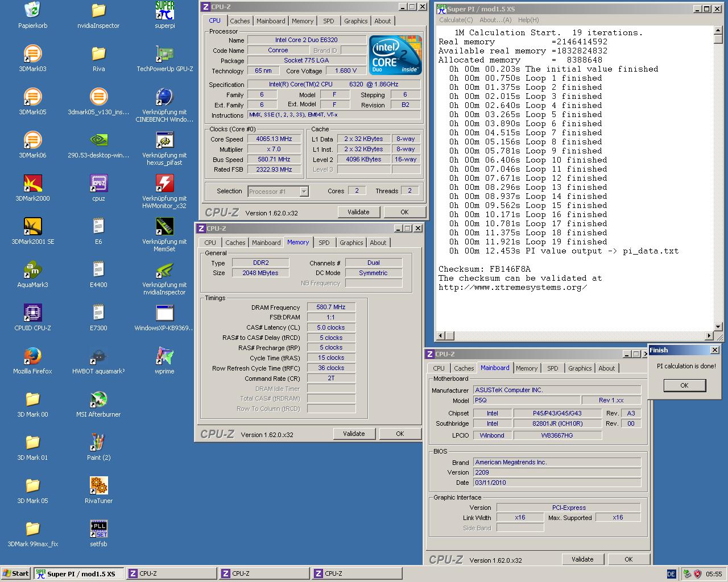Switch to About tab in top CPU-Z window
The height and width of the screenshot is (582, 728).
[382, 21]
